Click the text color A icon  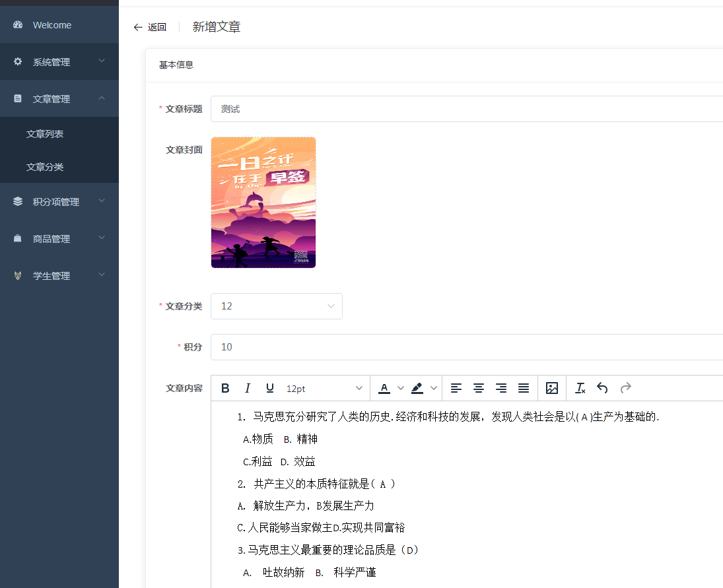tap(384, 389)
